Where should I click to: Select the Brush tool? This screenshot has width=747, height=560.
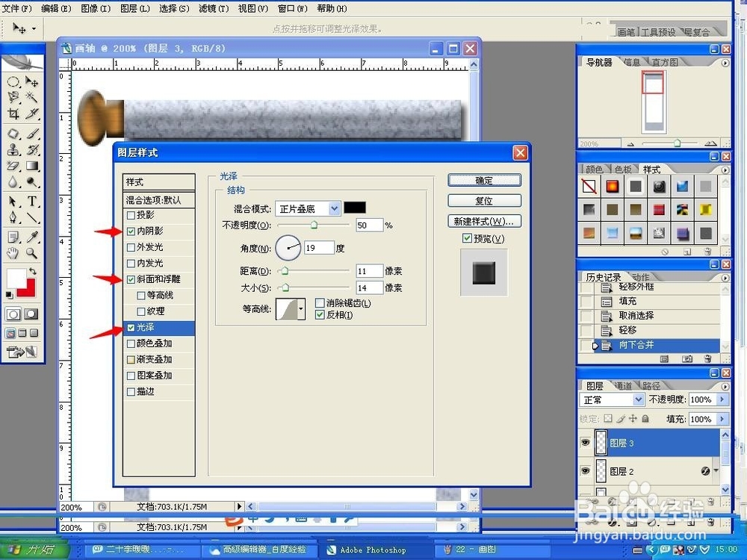pyautogui.click(x=31, y=134)
